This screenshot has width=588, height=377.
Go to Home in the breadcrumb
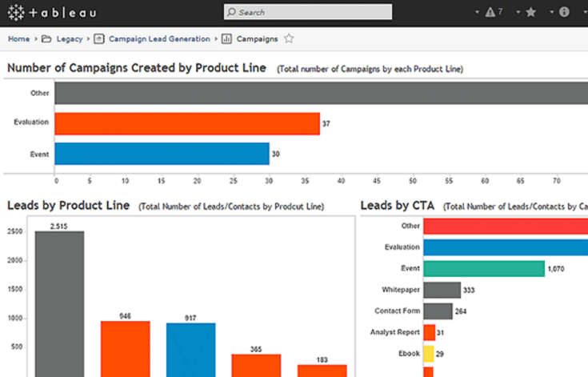(x=18, y=38)
